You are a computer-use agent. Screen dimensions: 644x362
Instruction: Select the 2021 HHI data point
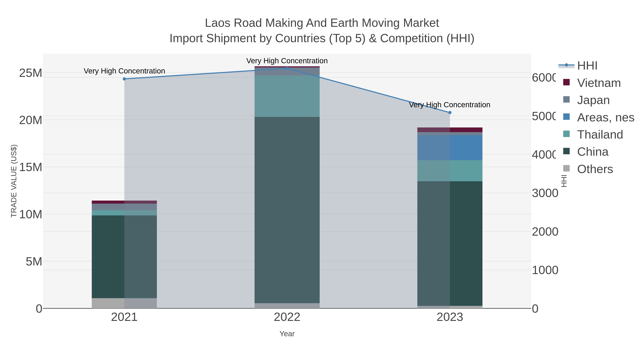(x=124, y=79)
